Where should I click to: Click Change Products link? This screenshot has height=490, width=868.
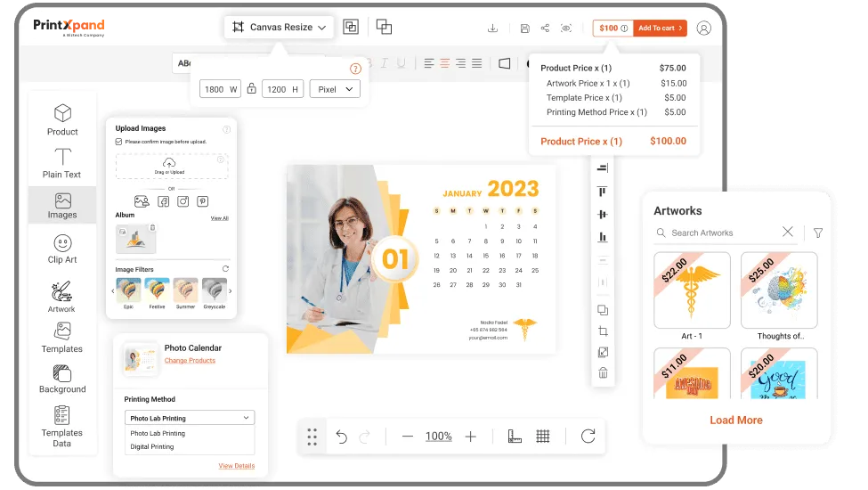(190, 361)
